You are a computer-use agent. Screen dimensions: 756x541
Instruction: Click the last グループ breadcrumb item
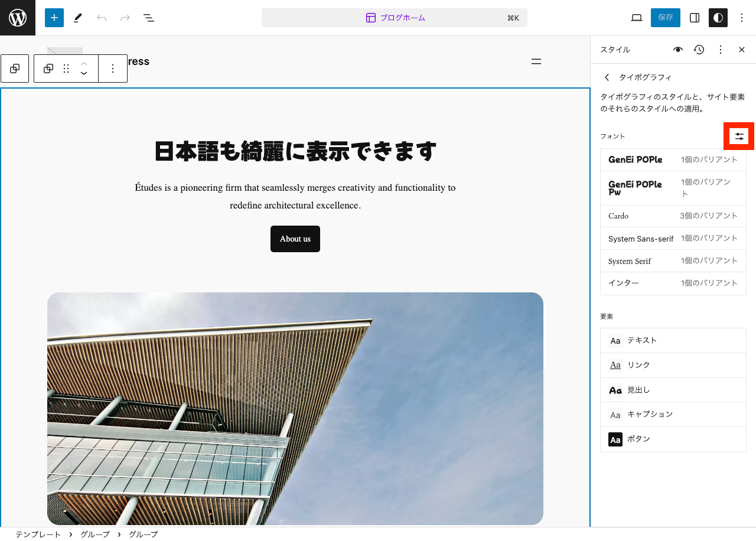pyautogui.click(x=144, y=535)
